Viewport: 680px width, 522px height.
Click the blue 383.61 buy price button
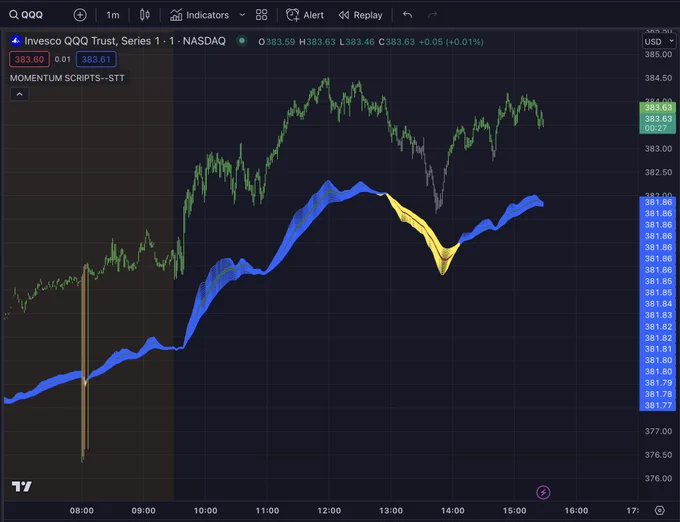tap(96, 59)
